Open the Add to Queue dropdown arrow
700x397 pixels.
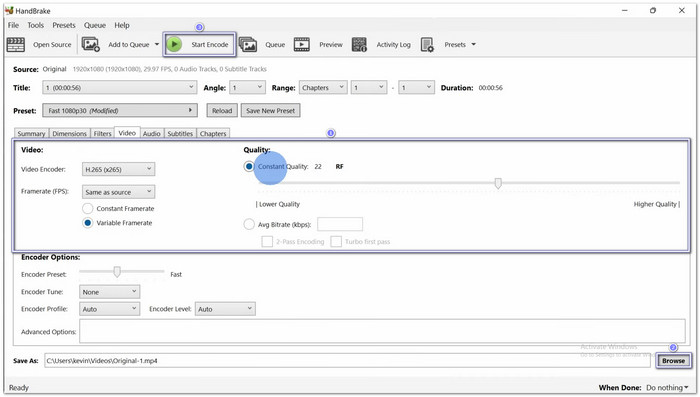point(157,44)
